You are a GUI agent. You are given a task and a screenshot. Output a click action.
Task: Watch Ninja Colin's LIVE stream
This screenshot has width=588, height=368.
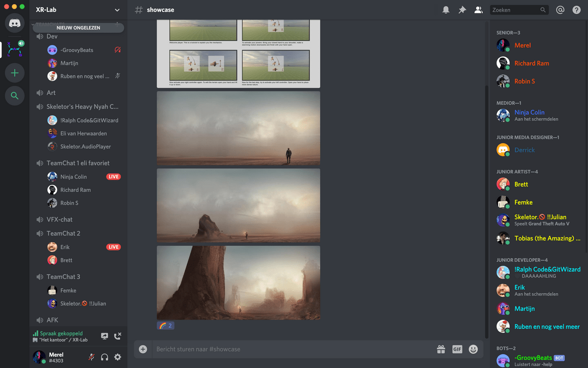click(x=114, y=177)
